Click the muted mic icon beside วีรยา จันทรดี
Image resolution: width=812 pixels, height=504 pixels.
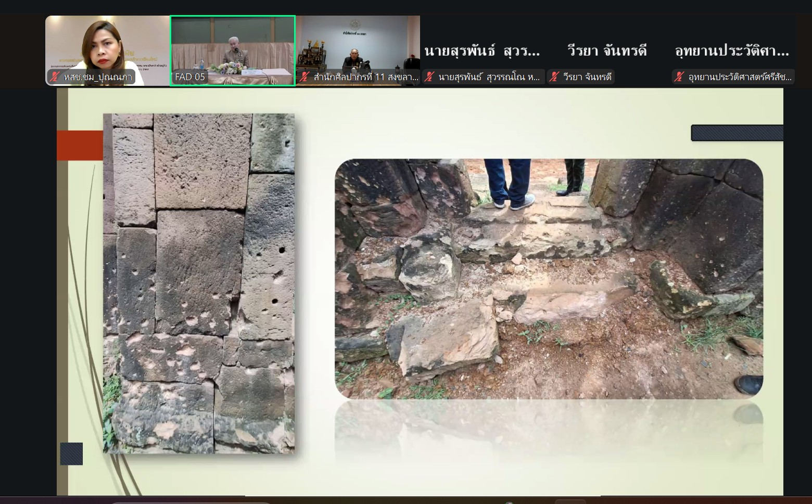click(x=554, y=77)
